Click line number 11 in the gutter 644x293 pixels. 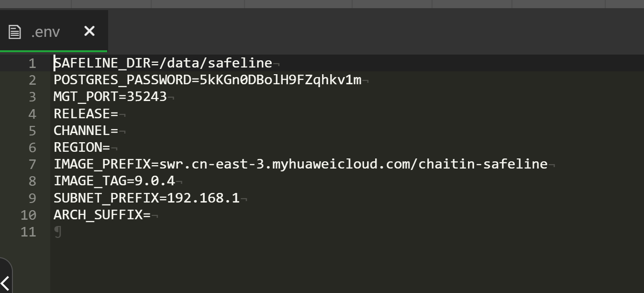(28, 232)
